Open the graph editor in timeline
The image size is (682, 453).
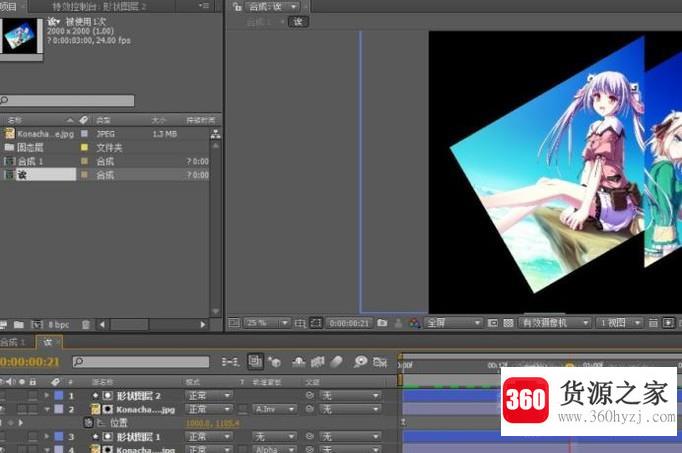pyautogui.click(x=380, y=362)
